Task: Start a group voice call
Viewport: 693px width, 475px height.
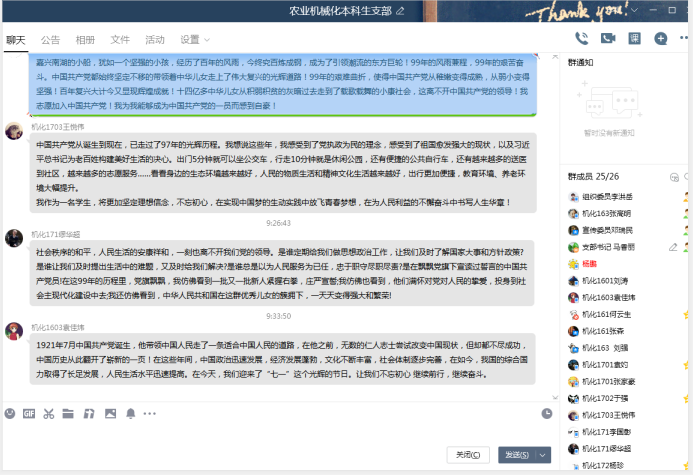Action: click(581, 38)
